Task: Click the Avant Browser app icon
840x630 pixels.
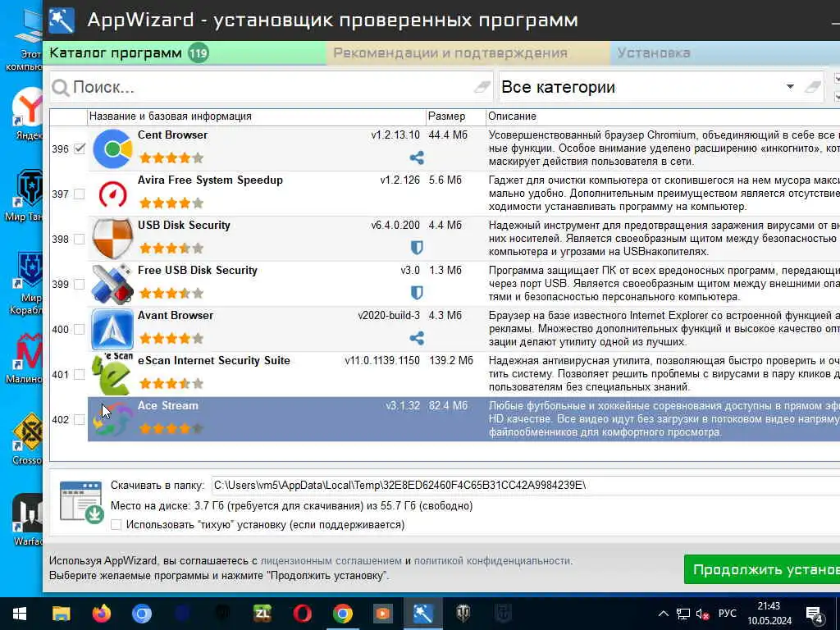Action: pos(112,329)
